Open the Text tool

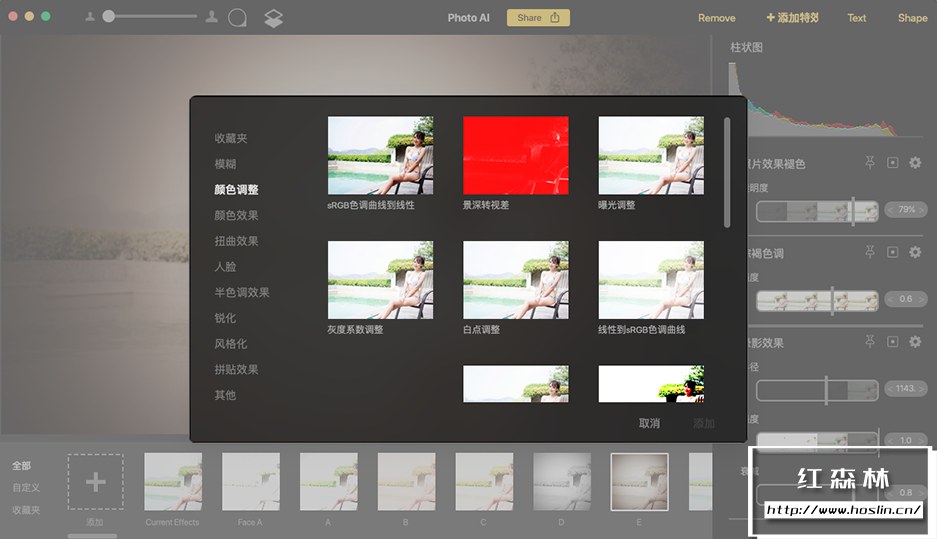tap(856, 18)
